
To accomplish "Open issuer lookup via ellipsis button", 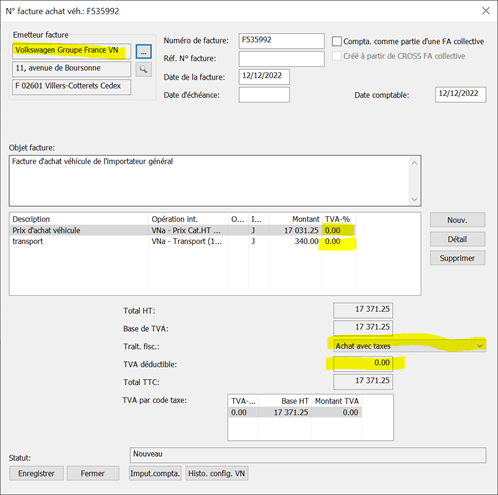I will tap(144, 52).
